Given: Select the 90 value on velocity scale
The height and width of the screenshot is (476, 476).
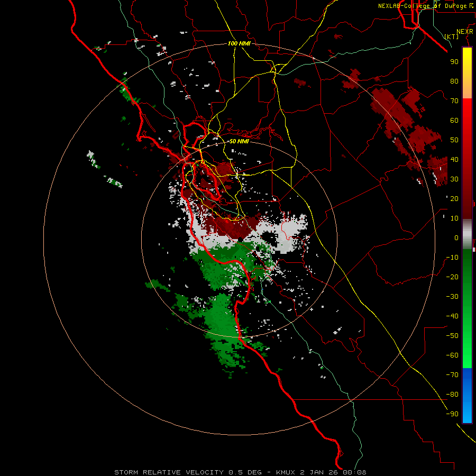Looking at the screenshot, I should 454,62.
